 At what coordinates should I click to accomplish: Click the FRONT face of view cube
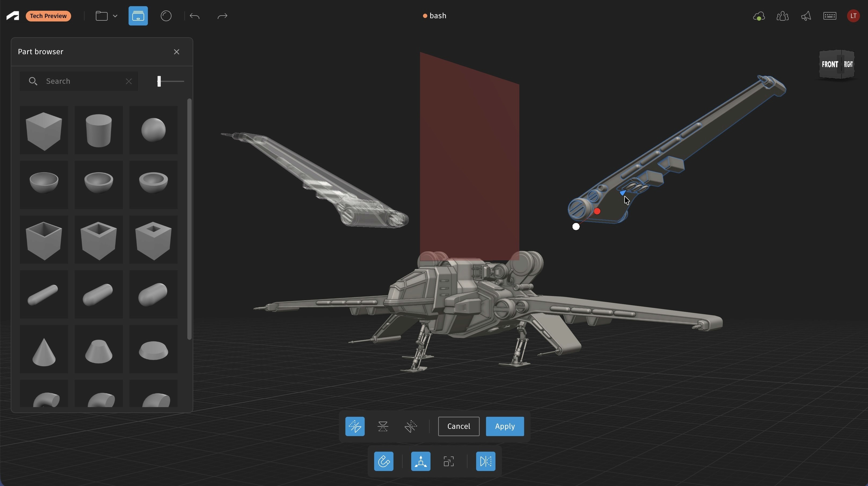(x=830, y=64)
